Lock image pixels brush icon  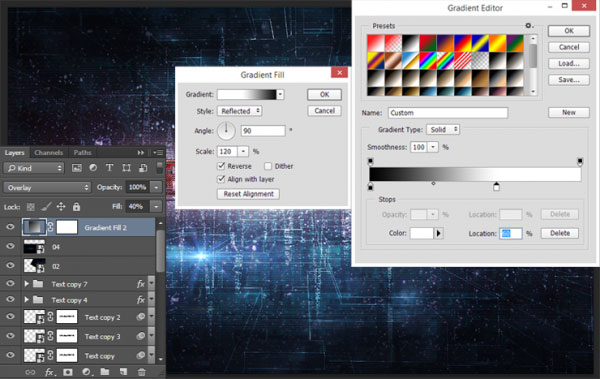tap(46, 207)
